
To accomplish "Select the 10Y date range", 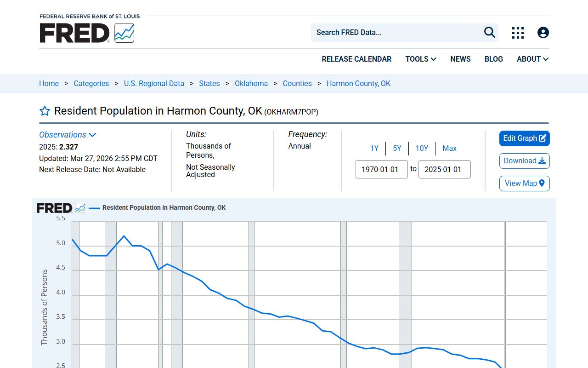I will 422,148.
